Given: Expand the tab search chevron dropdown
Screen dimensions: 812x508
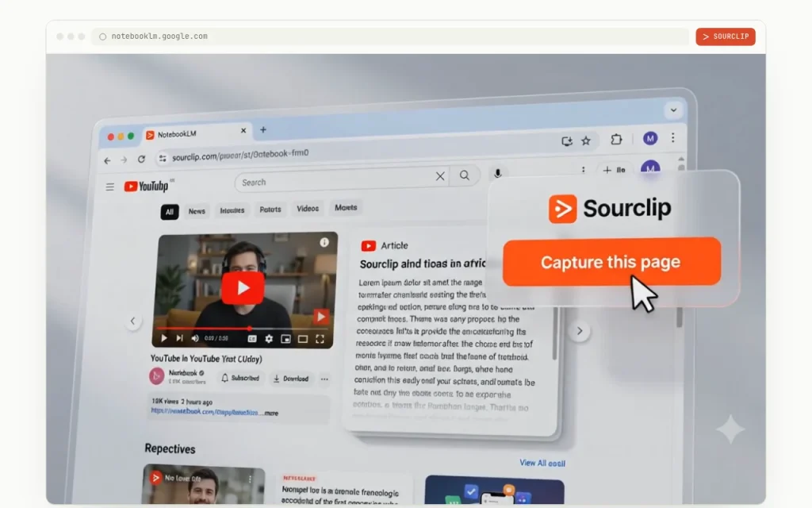Looking at the screenshot, I should 673,110.
